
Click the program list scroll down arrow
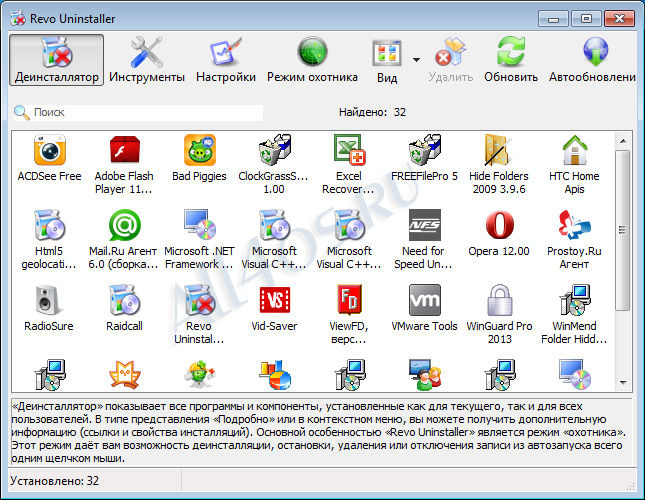click(623, 383)
